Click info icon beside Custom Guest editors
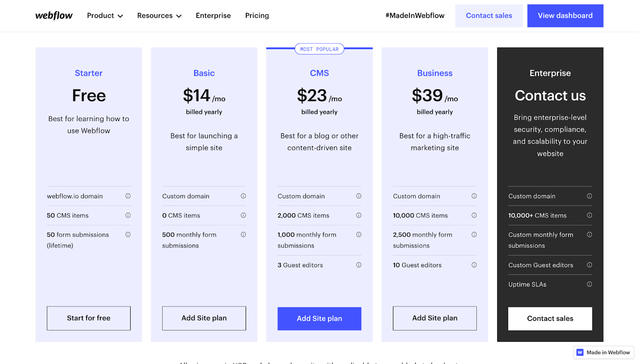 (x=589, y=265)
